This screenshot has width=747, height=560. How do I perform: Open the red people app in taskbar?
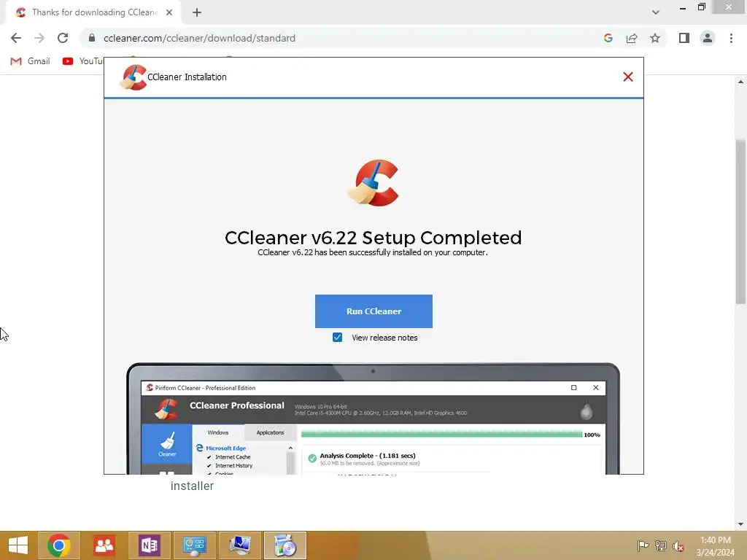pyautogui.click(x=104, y=545)
